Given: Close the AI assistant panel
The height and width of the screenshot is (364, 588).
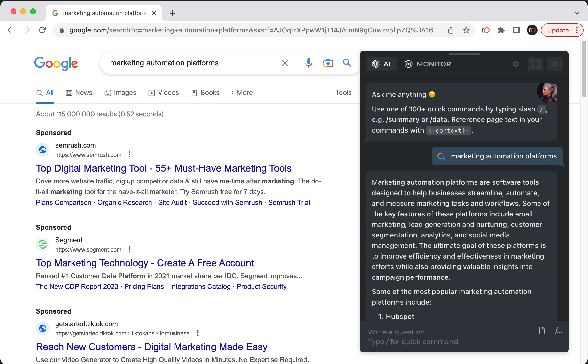Looking at the screenshot, I should [x=555, y=64].
